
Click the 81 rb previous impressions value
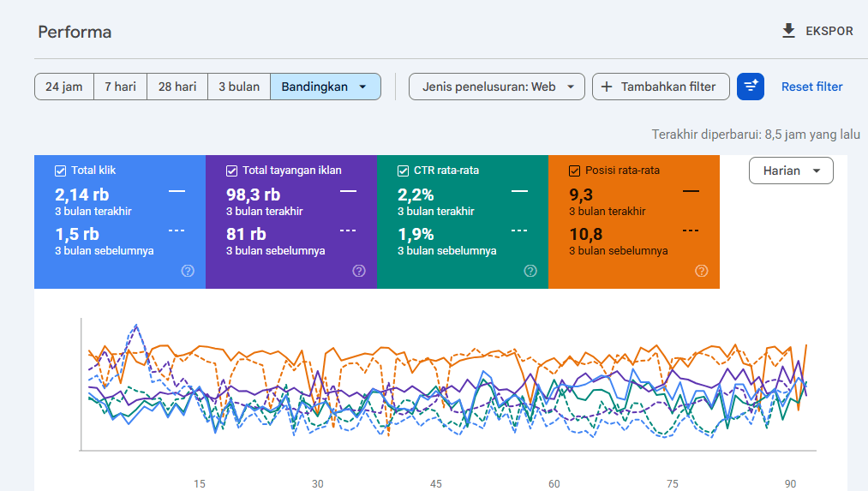click(x=246, y=235)
